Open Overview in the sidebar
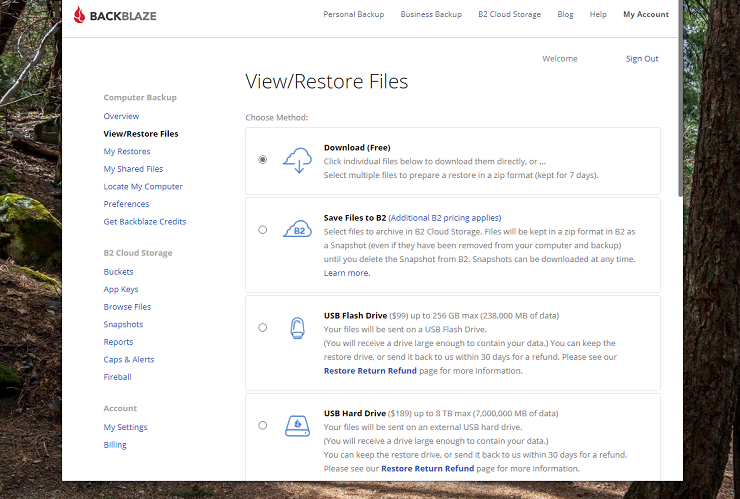 pyautogui.click(x=121, y=116)
